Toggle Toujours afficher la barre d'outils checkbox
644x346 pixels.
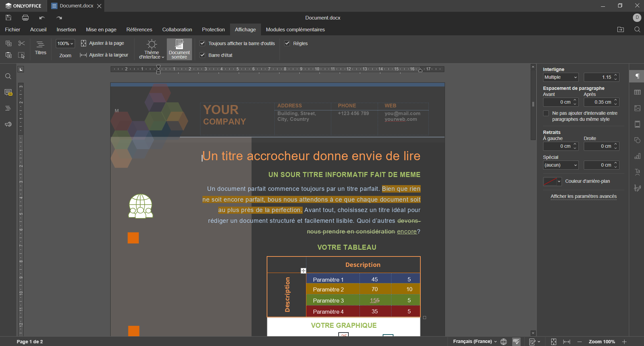coord(202,43)
